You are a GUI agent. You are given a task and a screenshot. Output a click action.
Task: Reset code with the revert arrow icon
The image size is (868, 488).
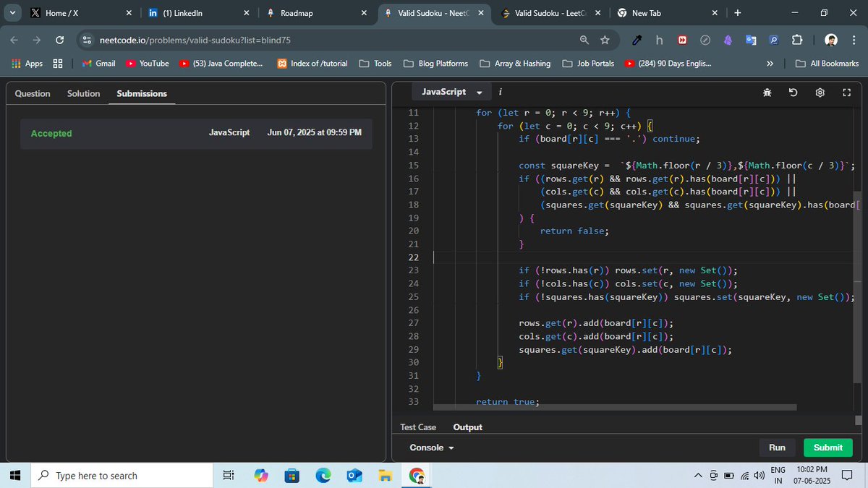click(793, 93)
